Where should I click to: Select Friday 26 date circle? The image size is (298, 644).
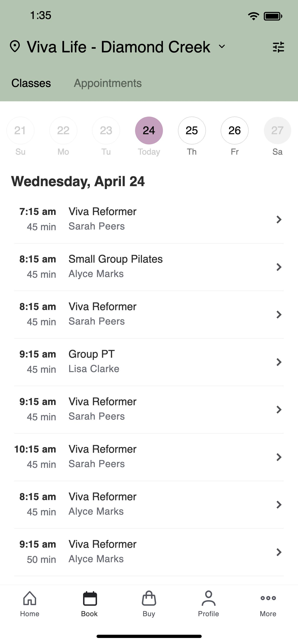tap(235, 131)
